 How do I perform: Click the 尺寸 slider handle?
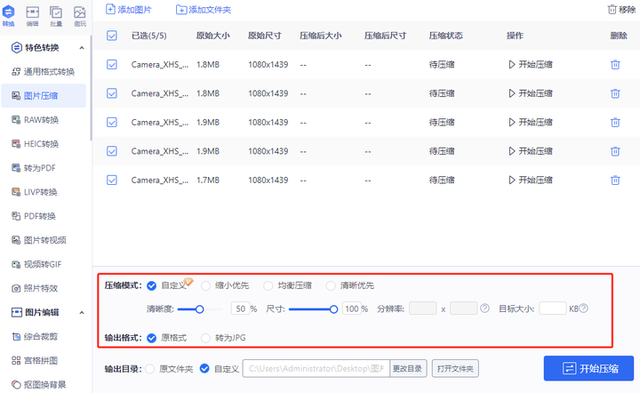click(x=333, y=309)
